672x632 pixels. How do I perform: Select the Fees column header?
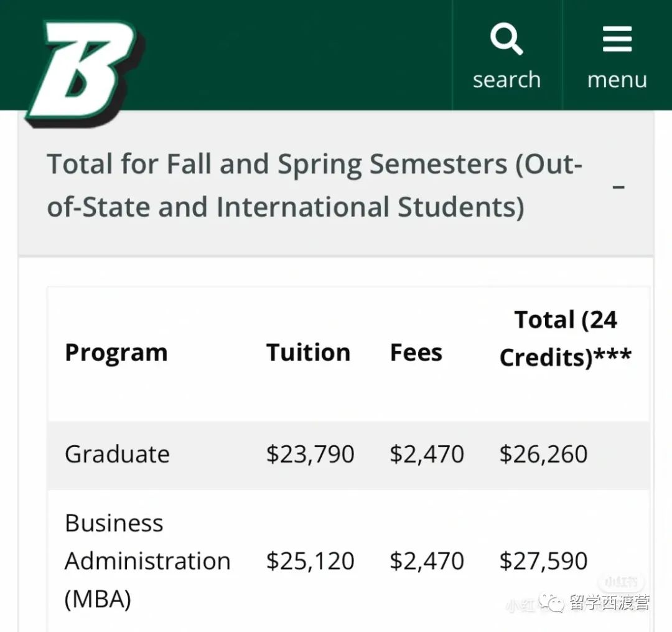pyautogui.click(x=416, y=352)
